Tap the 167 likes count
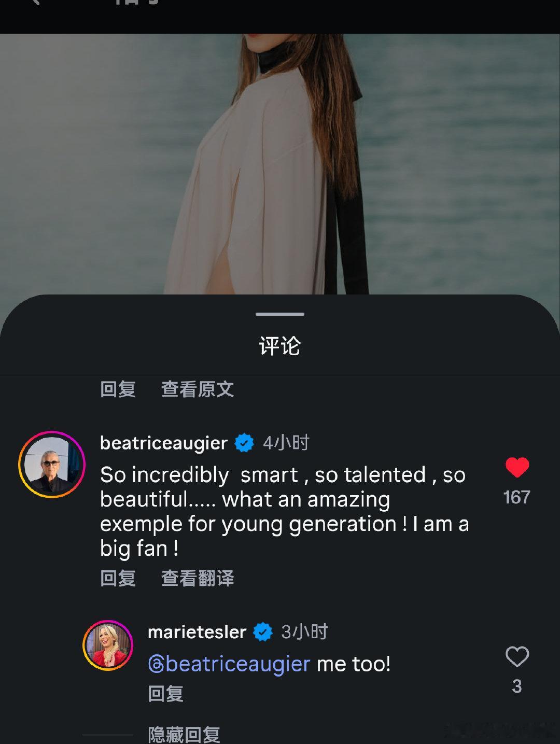The image size is (560, 744). pos(517,498)
